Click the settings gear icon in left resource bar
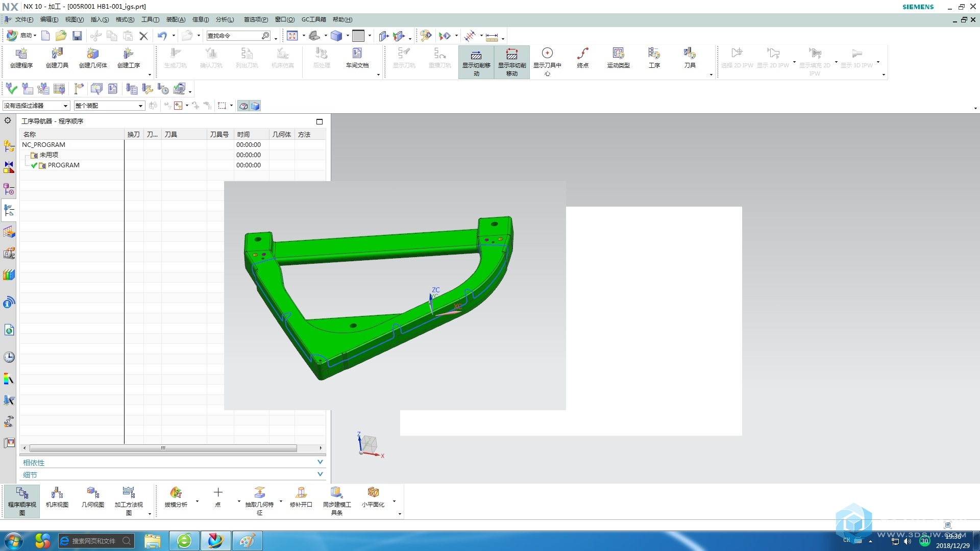This screenshot has width=980, height=551. [x=8, y=121]
